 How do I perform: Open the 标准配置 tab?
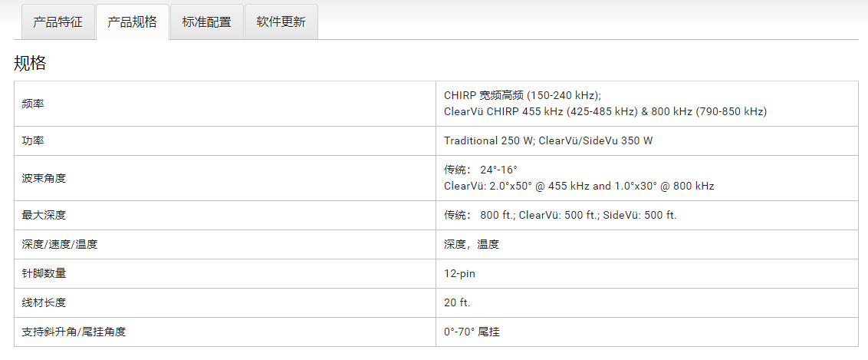click(206, 21)
